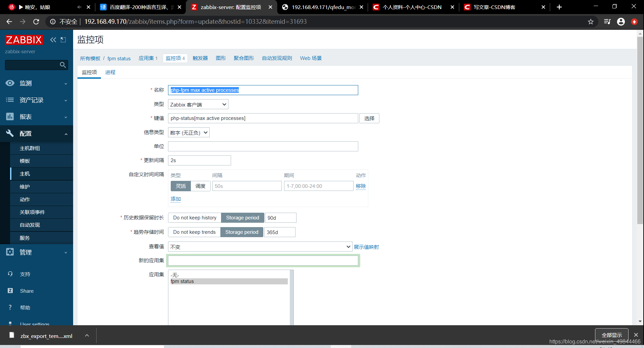The height and width of the screenshot is (348, 644).
Task: Click the eye icon for 监测
Action: click(x=10, y=83)
